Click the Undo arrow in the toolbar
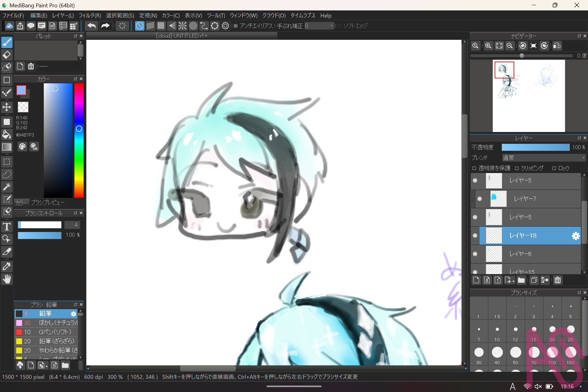588x392 pixels. pos(91,26)
